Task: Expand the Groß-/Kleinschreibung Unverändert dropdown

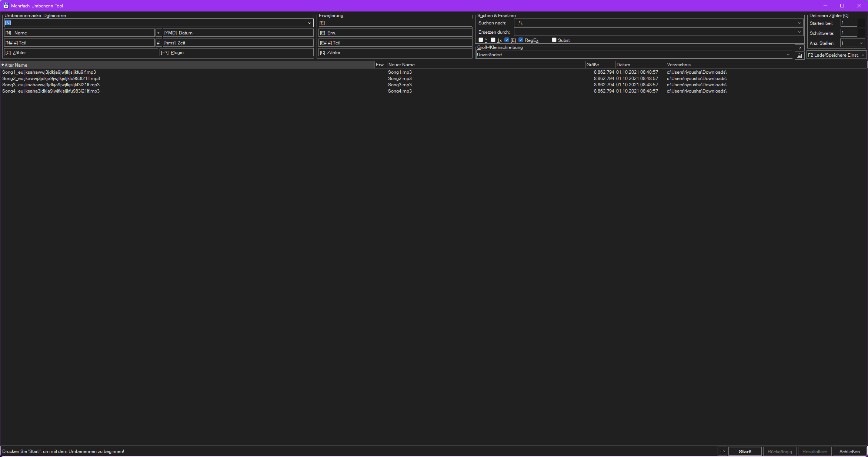Action: tap(788, 55)
